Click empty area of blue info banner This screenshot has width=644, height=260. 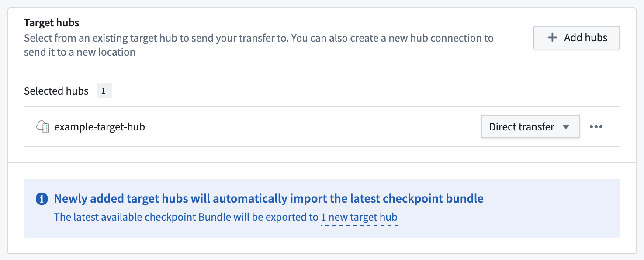pyautogui.click(x=546, y=219)
